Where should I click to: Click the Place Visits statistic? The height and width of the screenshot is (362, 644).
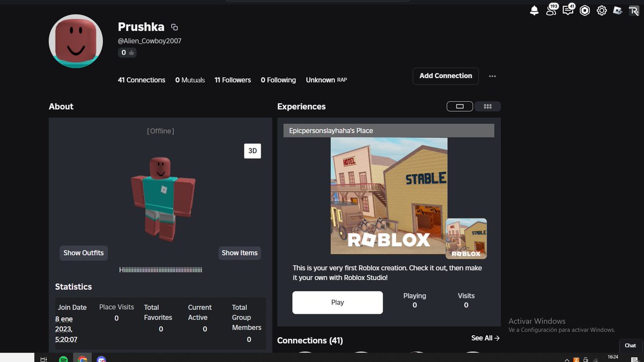pyautogui.click(x=116, y=313)
